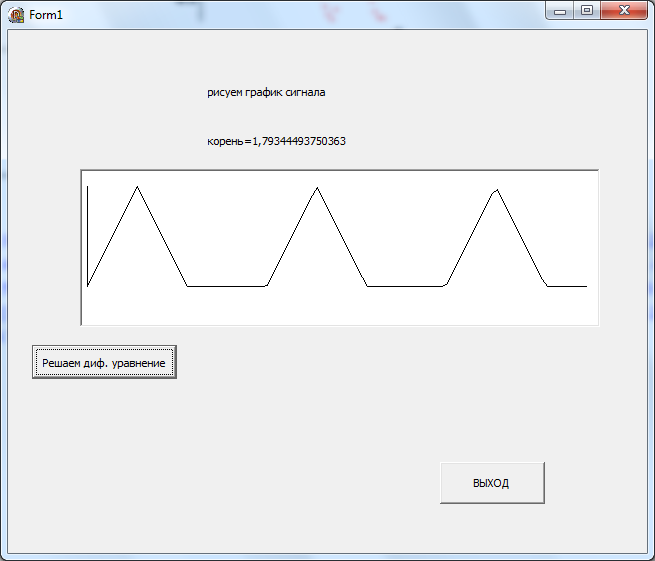Viewport: 655px width, 561px height.
Task: Click the Form1 application icon in title bar
Action: coord(16,15)
